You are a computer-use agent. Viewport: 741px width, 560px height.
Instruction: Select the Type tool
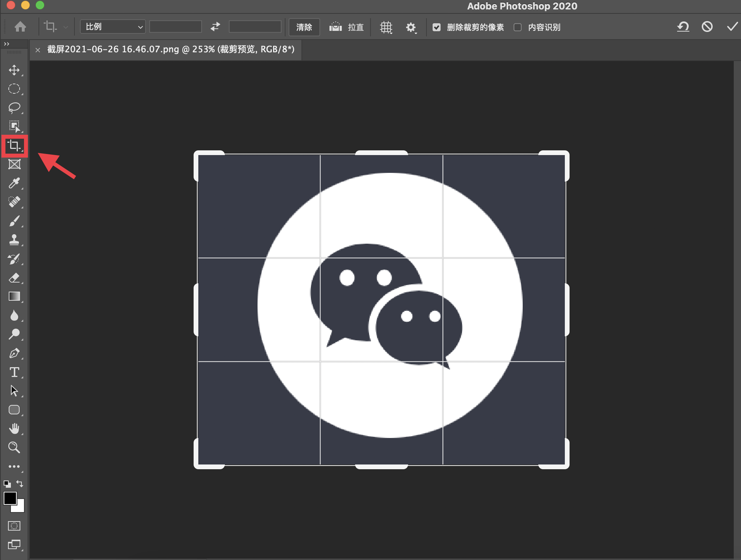tap(14, 372)
